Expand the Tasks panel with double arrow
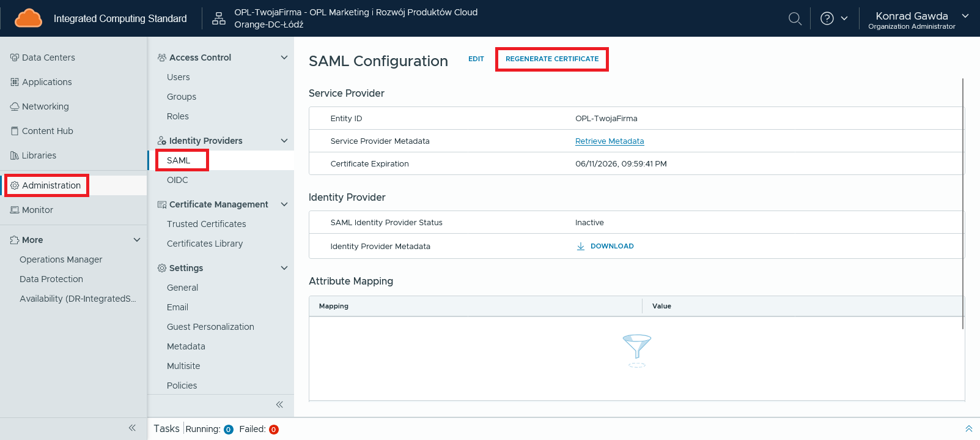Viewport: 980px width, 440px height. (x=968, y=429)
